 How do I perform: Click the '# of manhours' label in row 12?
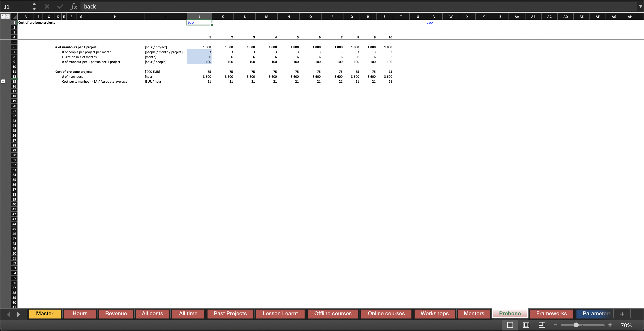tap(72, 77)
